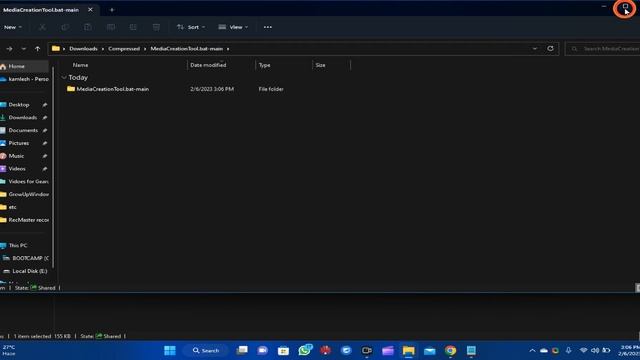Close the MediaCreationTool.bat-main tab
The width and height of the screenshot is (640, 360).
(x=90, y=9)
